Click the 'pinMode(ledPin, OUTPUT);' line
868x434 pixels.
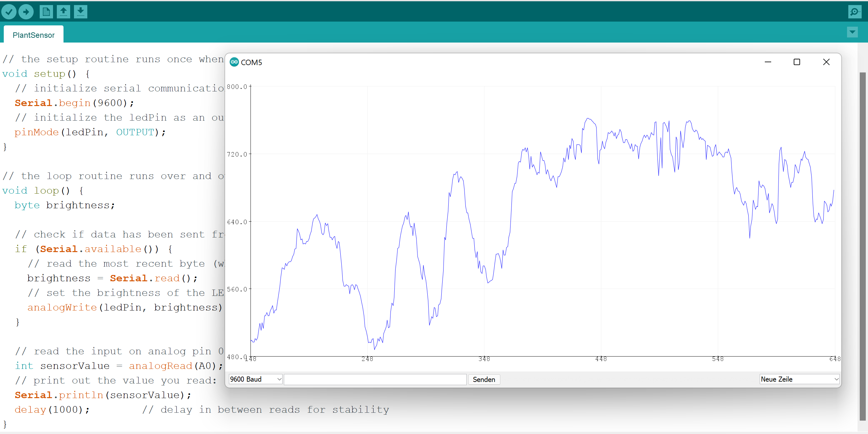click(90, 132)
